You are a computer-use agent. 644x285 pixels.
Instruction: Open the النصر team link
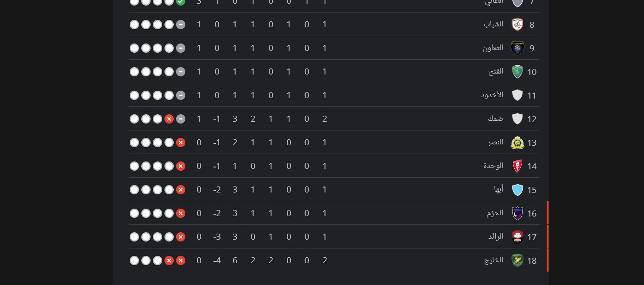coord(495,142)
